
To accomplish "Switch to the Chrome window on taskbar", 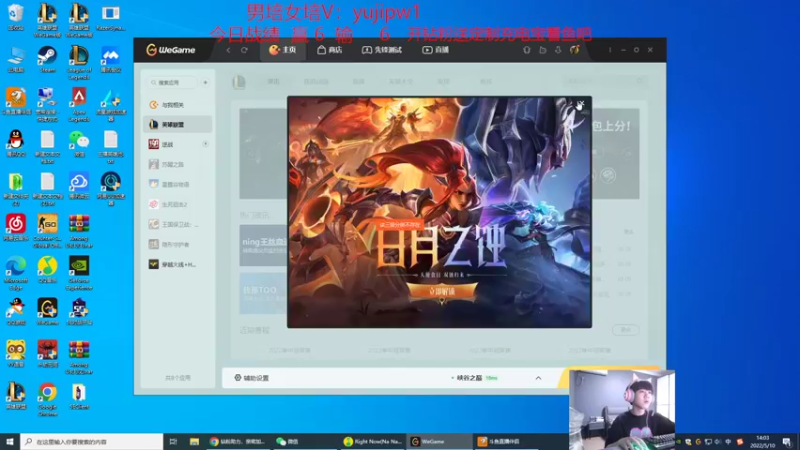I will (x=239, y=441).
